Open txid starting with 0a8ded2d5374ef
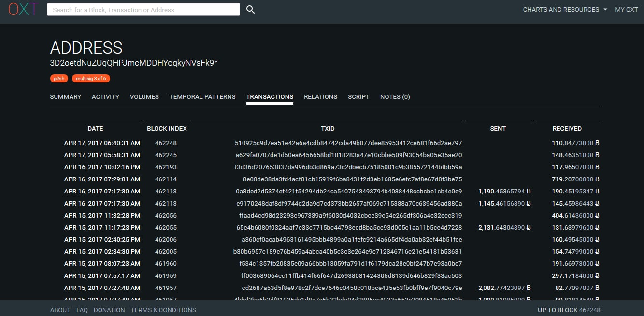The image size is (644, 316). coord(349,192)
